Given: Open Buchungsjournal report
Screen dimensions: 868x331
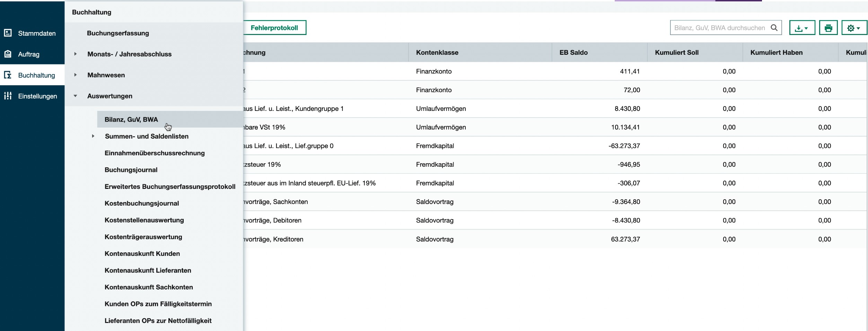Looking at the screenshot, I should tap(131, 170).
